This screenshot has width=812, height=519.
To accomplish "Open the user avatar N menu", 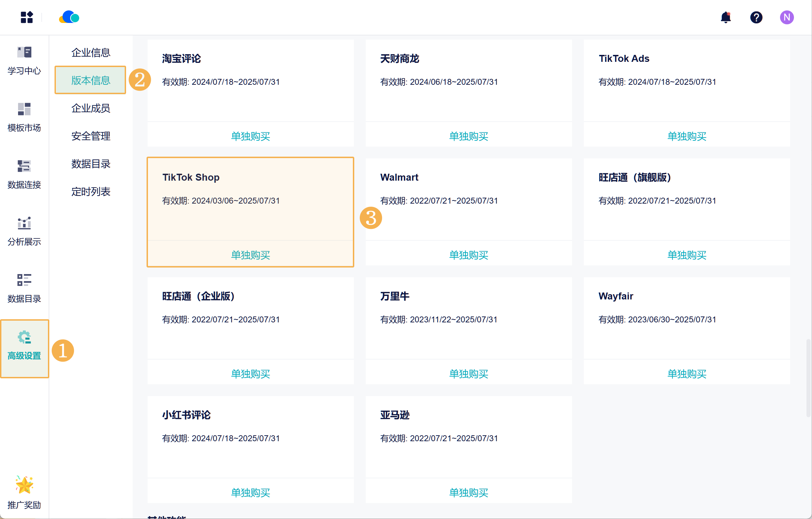I will click(787, 17).
